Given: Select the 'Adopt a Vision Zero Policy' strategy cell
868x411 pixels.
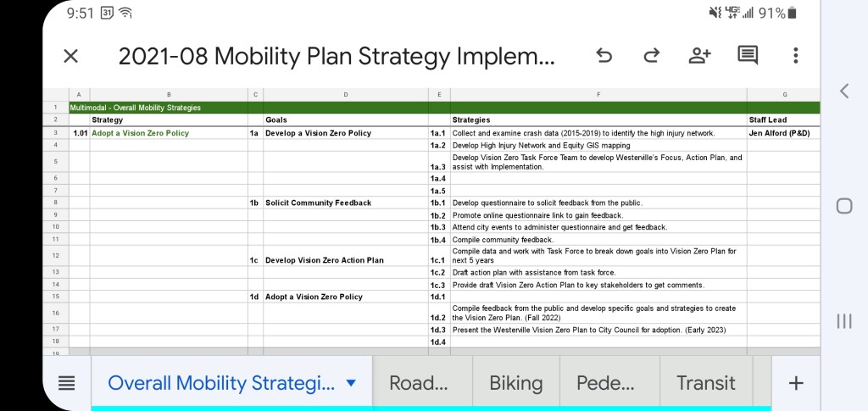Looking at the screenshot, I should tap(169, 133).
